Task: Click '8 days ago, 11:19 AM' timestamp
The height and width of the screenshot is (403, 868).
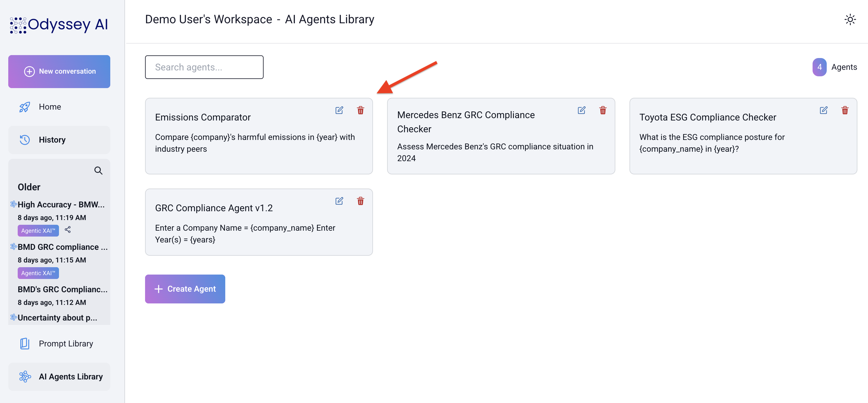Action: 52,218
